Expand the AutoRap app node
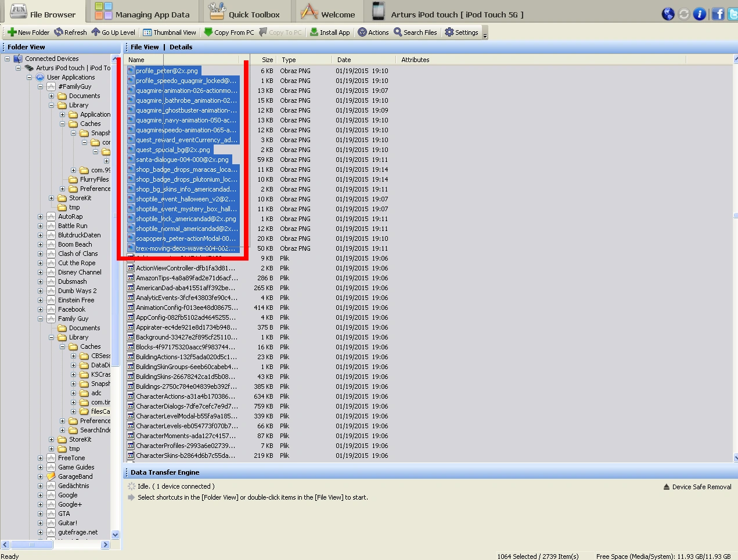 (41, 216)
